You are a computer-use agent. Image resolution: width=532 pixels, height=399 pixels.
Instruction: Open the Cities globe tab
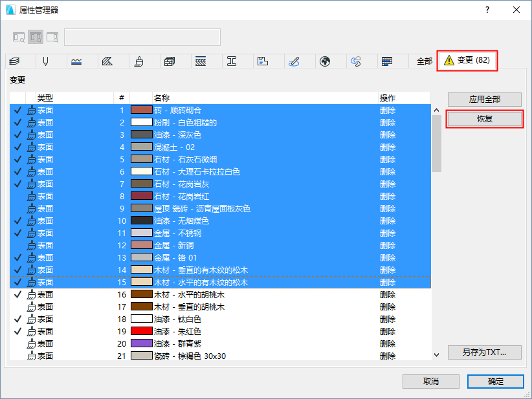pos(325,61)
